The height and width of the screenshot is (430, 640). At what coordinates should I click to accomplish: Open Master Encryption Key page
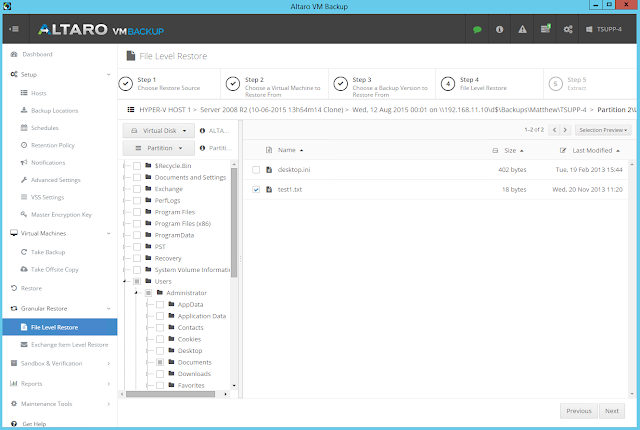point(61,215)
